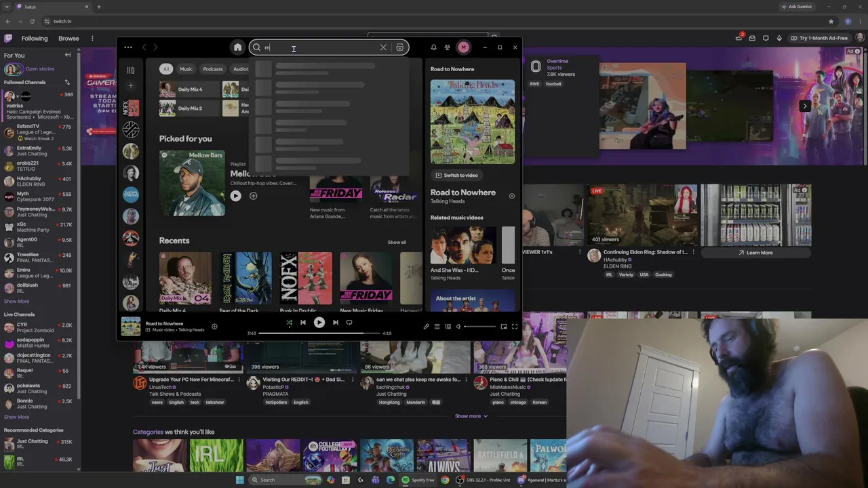Open Twitch Open stories link
This screenshot has width=868, height=488.
(40, 68)
